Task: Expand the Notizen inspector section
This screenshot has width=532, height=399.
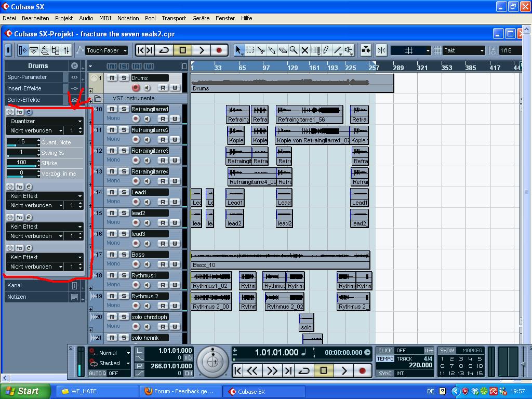Action: point(37,297)
